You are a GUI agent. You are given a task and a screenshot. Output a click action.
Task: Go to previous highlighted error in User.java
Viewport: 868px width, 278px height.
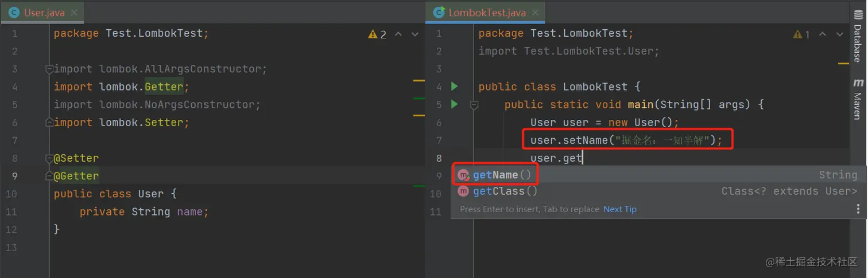tap(398, 34)
